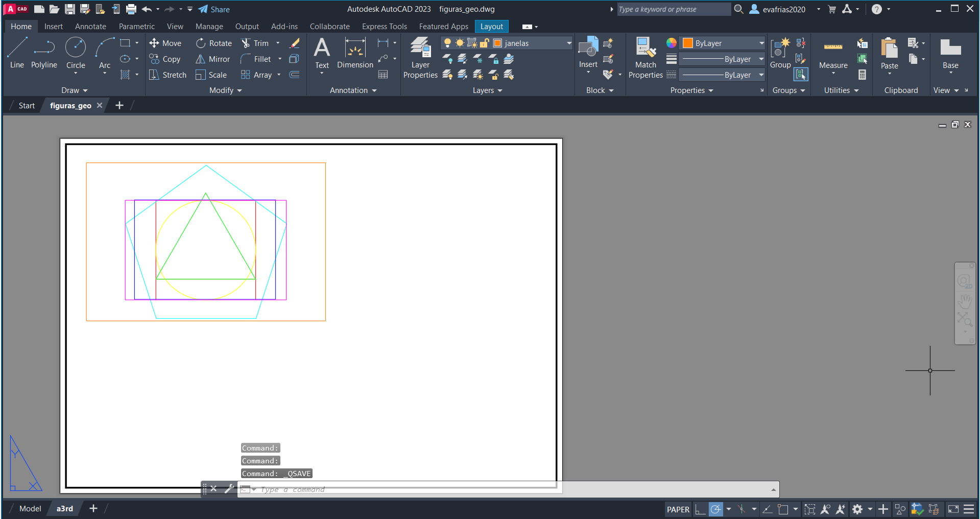This screenshot has height=519, width=980.
Task: Click the color wheel object color swatch
Action: coord(671,43)
